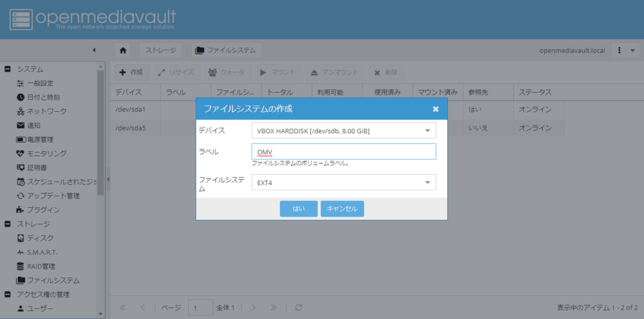This screenshot has width=644, height=319.
Task: Click the openmediavault logo icon
Action: (x=20, y=19)
